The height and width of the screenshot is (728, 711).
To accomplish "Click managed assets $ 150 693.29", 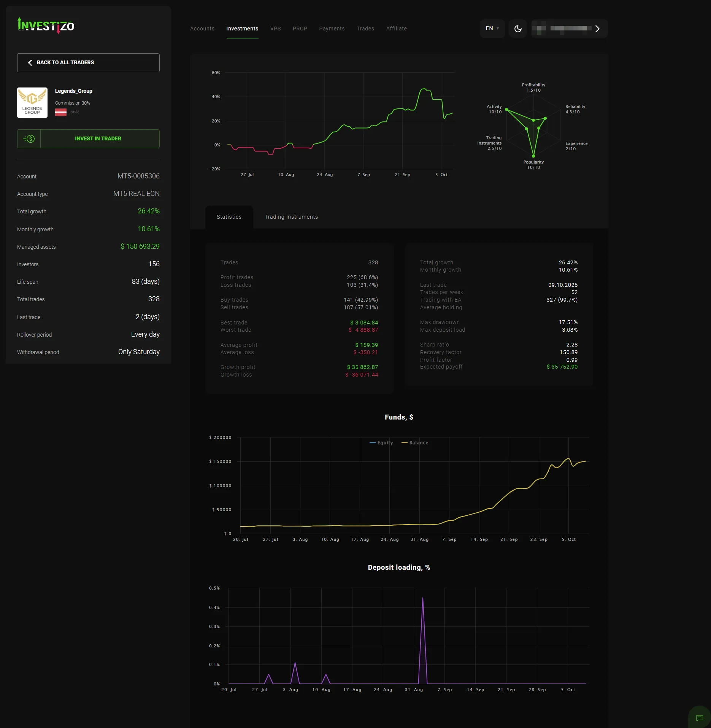I will 140,246.
